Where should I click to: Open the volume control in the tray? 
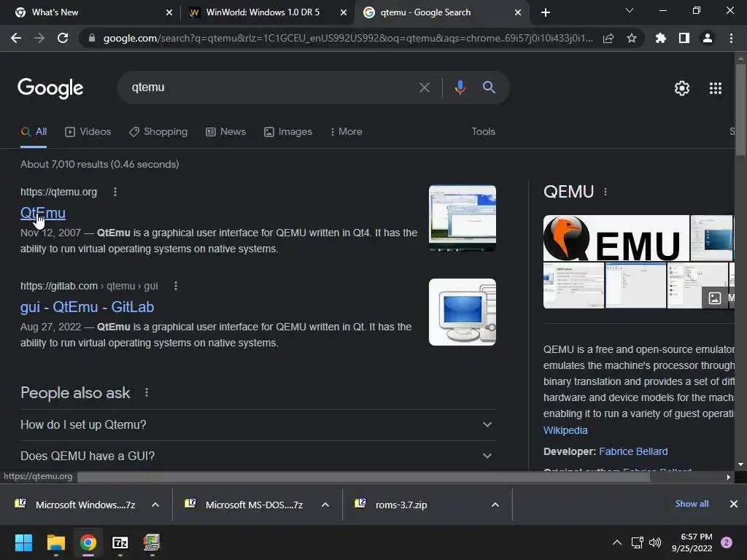(655, 542)
